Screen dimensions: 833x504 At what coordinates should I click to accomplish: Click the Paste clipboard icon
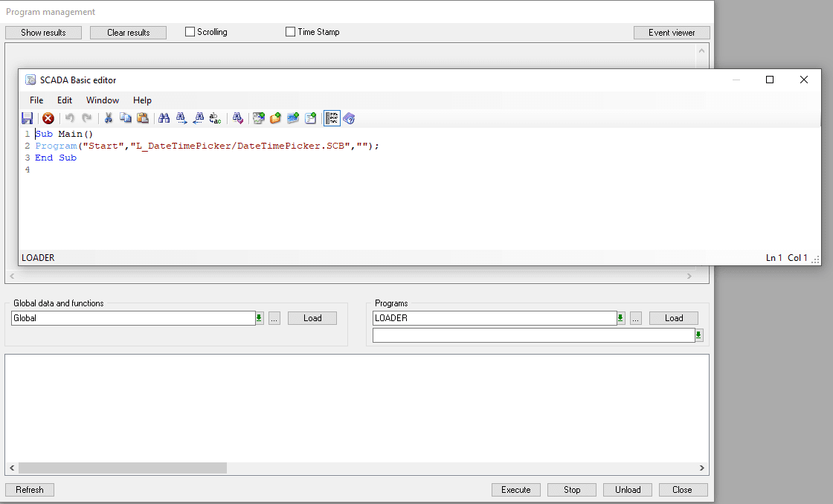(x=143, y=118)
